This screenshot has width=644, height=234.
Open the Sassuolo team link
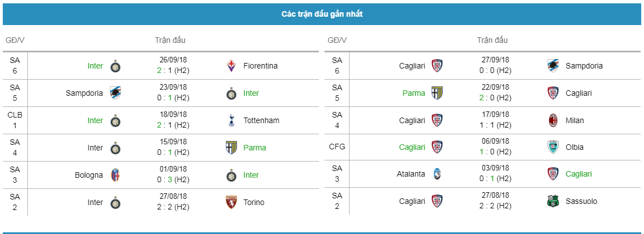[582, 201]
